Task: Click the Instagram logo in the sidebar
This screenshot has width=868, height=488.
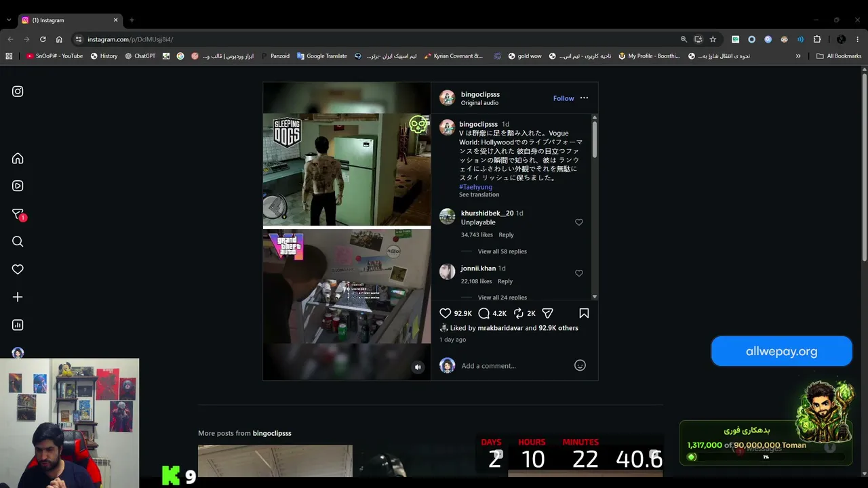Action: pos(18,91)
